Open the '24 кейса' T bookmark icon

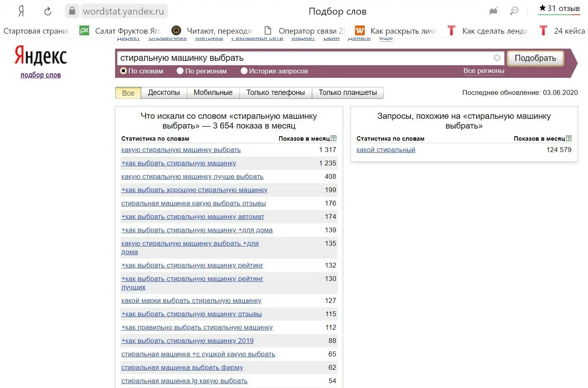(x=543, y=30)
